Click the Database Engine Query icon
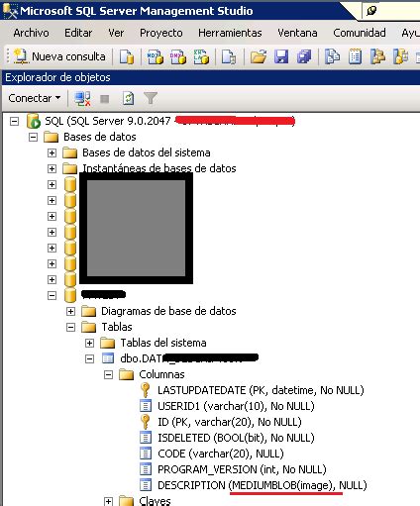Screen dimensions: 420x506 click(127, 56)
